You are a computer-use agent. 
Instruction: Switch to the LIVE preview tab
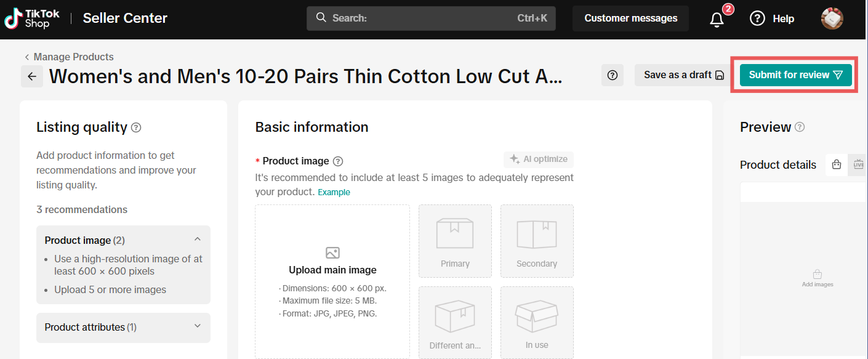click(x=858, y=164)
